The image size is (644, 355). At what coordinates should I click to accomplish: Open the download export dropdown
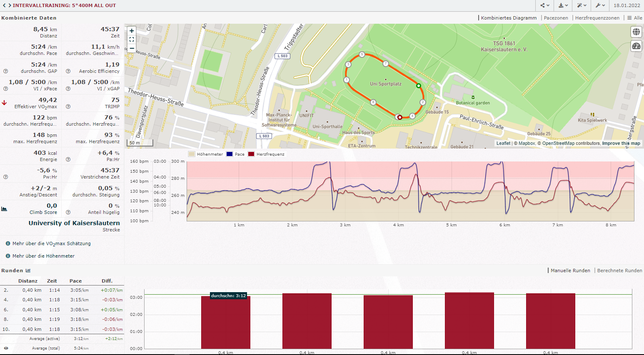[563, 5]
